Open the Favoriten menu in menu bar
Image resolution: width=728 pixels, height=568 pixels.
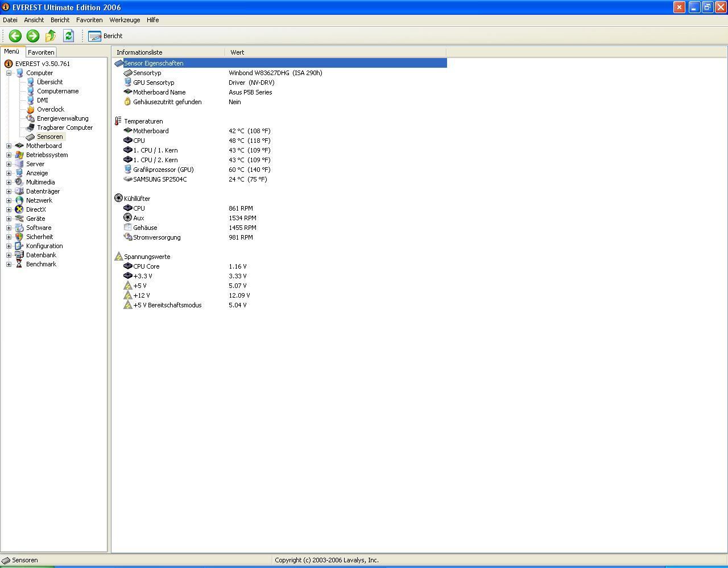point(89,20)
